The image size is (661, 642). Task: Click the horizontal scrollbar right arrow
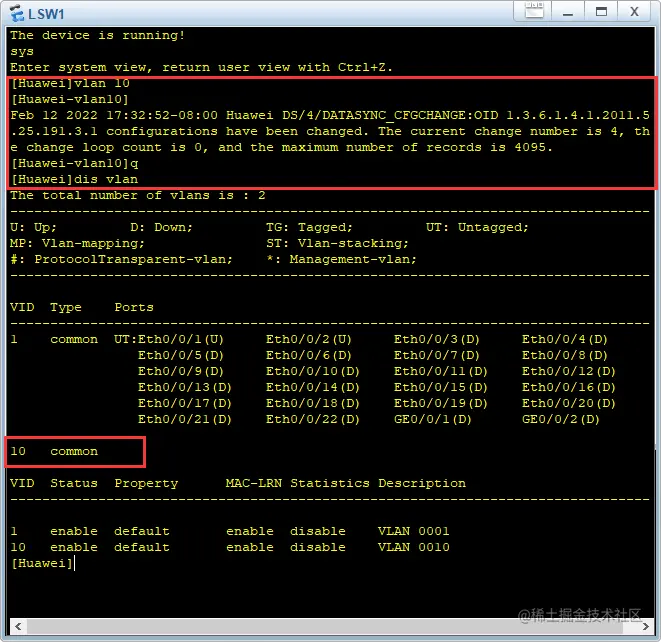(x=645, y=626)
